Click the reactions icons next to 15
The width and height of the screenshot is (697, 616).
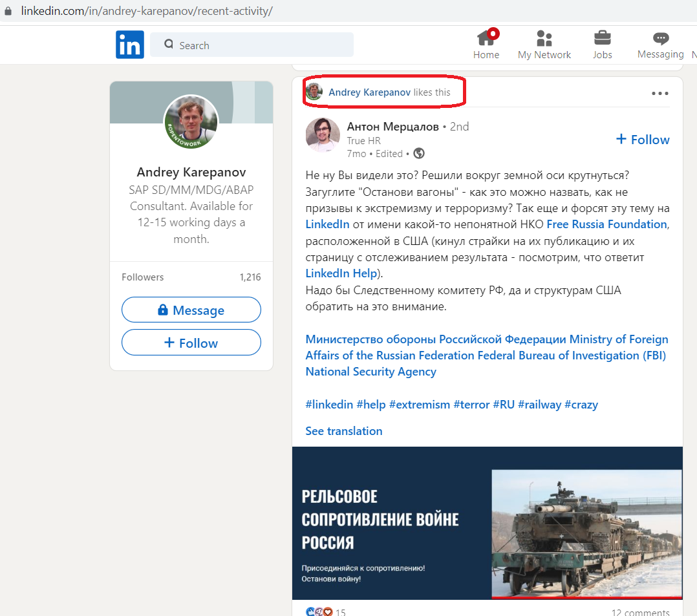click(319, 611)
